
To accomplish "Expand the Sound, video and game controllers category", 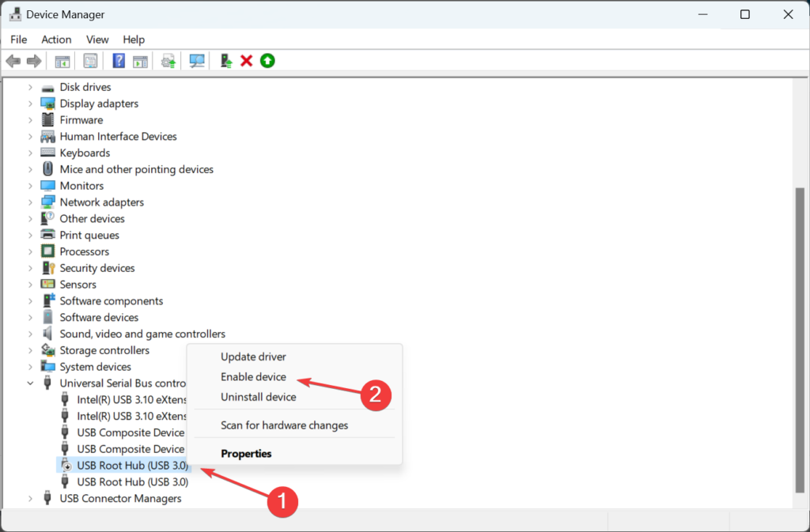I will 30,334.
